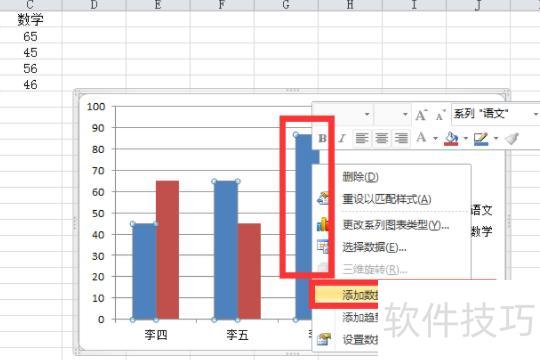Expand the font color dropdown arrow
This screenshot has height=360, width=540.
coord(435,138)
